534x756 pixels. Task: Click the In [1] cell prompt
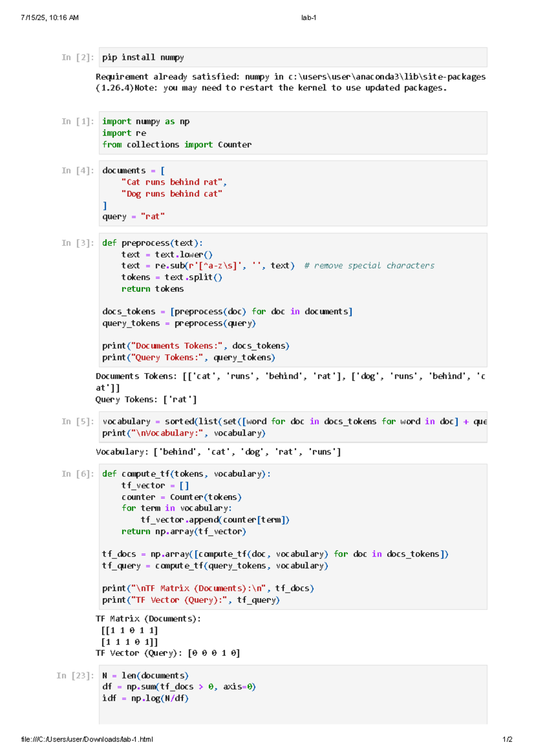(x=78, y=122)
